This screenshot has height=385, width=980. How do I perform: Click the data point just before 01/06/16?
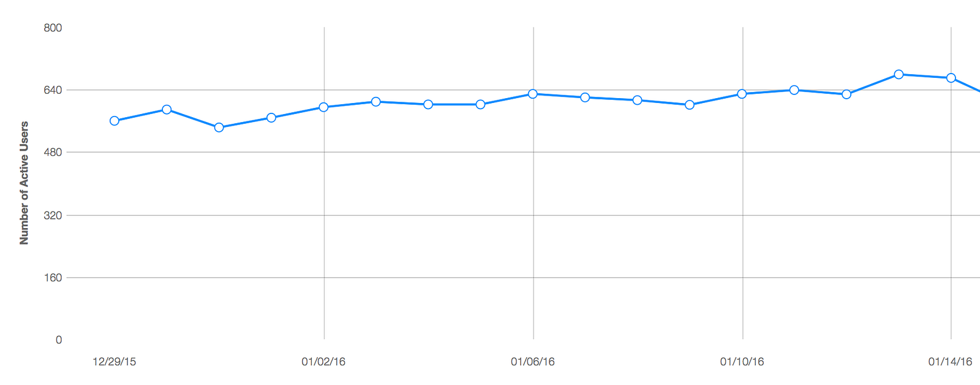(480, 104)
